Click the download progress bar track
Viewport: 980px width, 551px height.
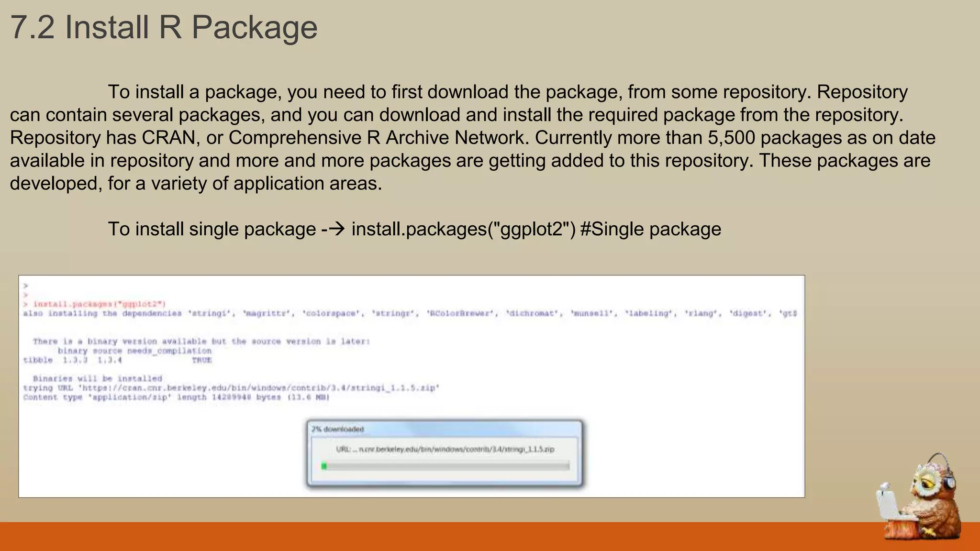[x=445, y=466]
